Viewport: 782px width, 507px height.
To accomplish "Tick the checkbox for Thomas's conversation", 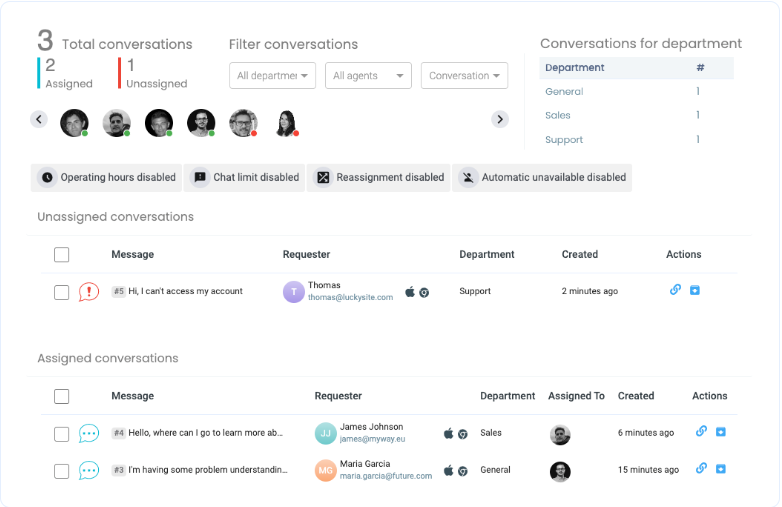I will (62, 292).
